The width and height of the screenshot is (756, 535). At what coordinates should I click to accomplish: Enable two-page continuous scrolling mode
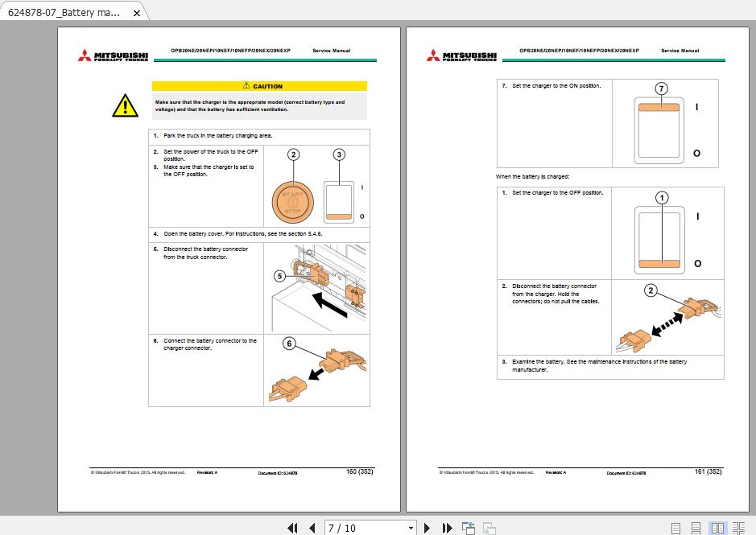pos(737,528)
